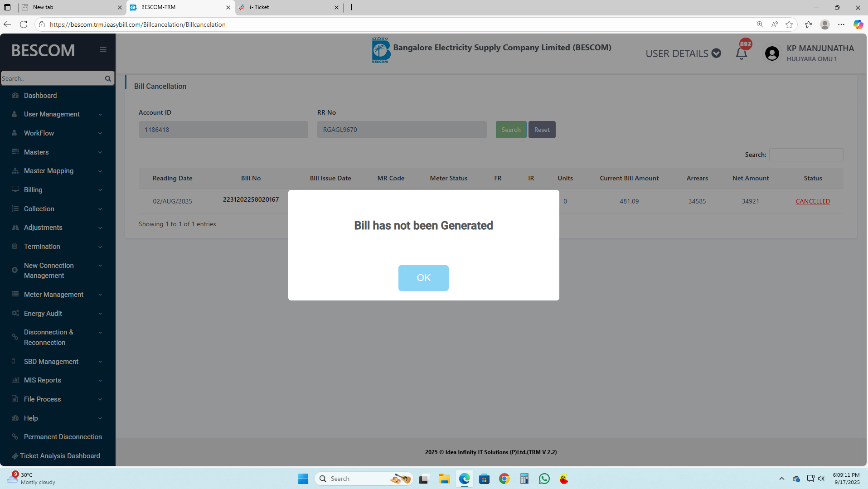Image resolution: width=868 pixels, height=489 pixels.
Task: Open the Help menu
Action: tap(58, 418)
